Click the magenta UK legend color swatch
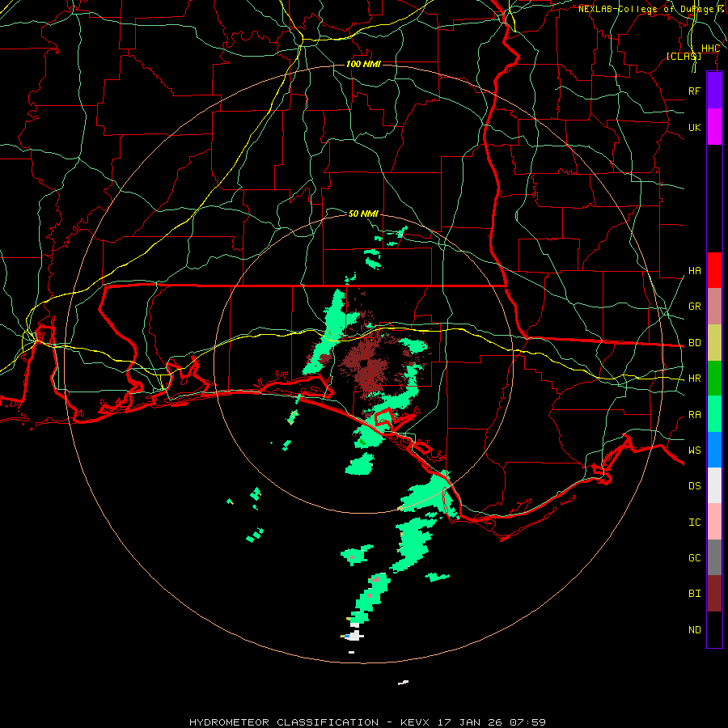This screenshot has height=728, width=728. pos(714,126)
